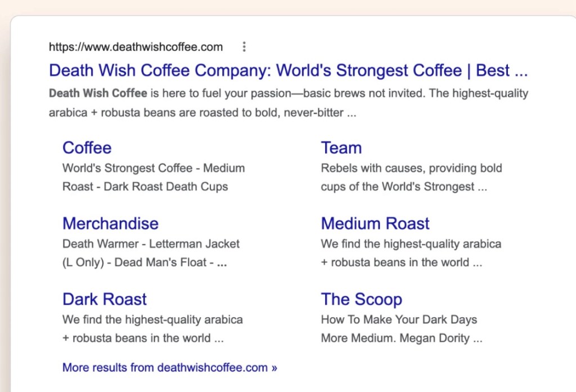Go to the Coffee sitelink
Viewport: 576px width, 392px height.
tap(87, 147)
